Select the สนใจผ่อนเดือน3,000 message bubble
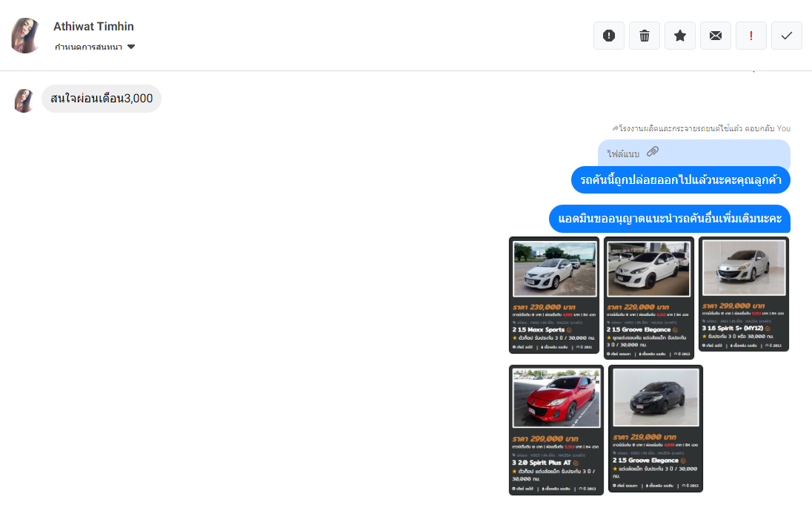The image size is (812, 505). 101,99
